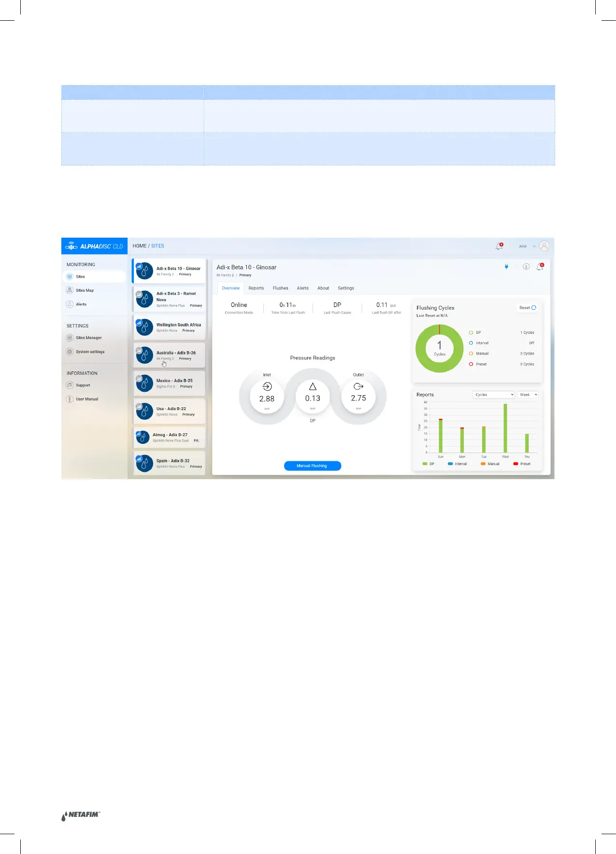Click the water-drop icon of Wellington South Africa

(144, 327)
